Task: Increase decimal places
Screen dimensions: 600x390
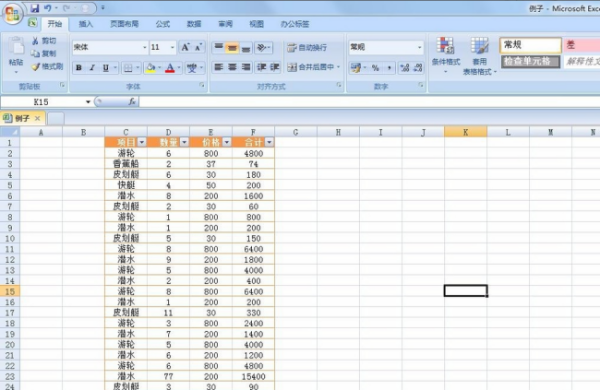Action: [x=404, y=68]
